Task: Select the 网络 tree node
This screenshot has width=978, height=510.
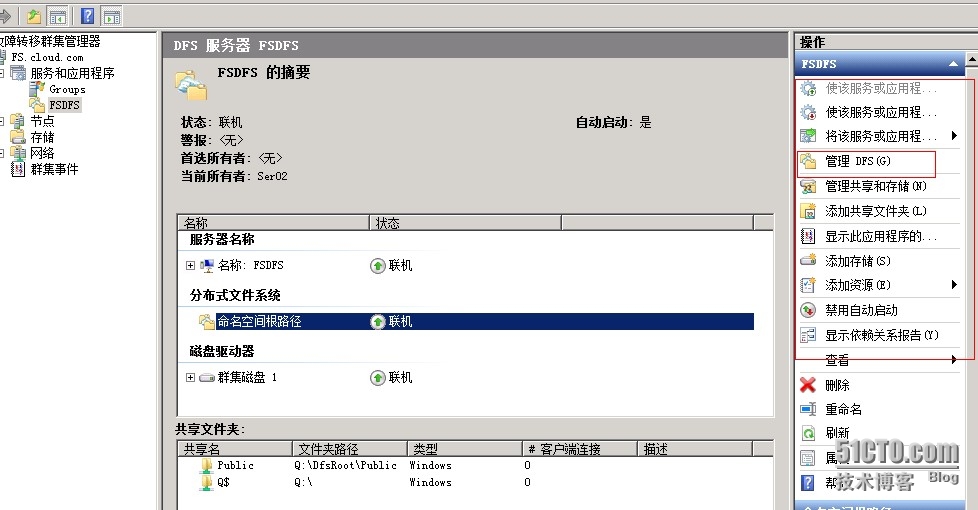Action: tap(42, 153)
